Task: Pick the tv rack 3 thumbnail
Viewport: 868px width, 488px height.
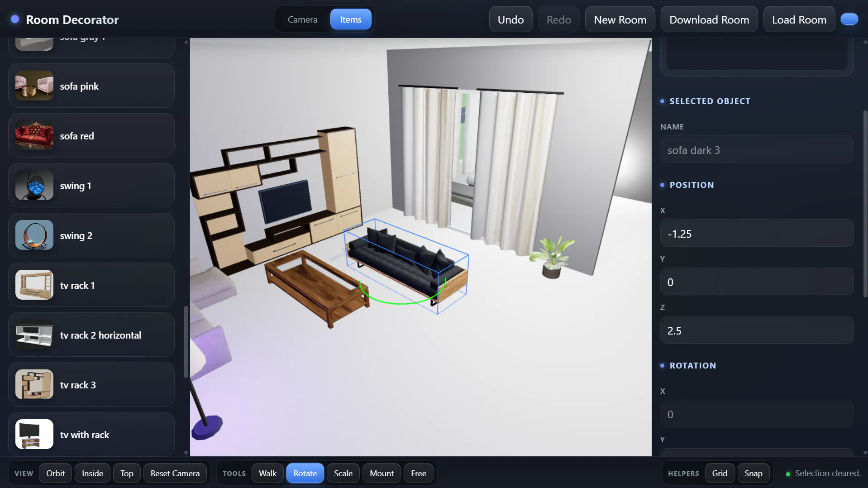Action: 34,384
